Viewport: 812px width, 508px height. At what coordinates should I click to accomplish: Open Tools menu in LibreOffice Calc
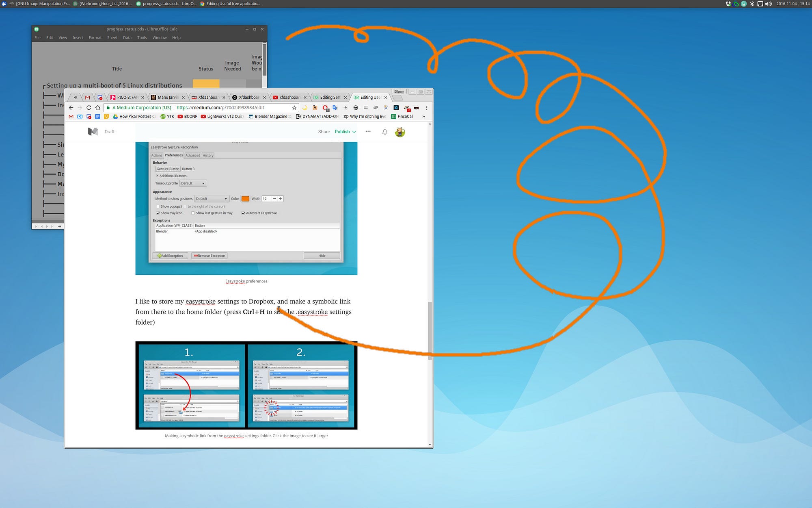142,38
